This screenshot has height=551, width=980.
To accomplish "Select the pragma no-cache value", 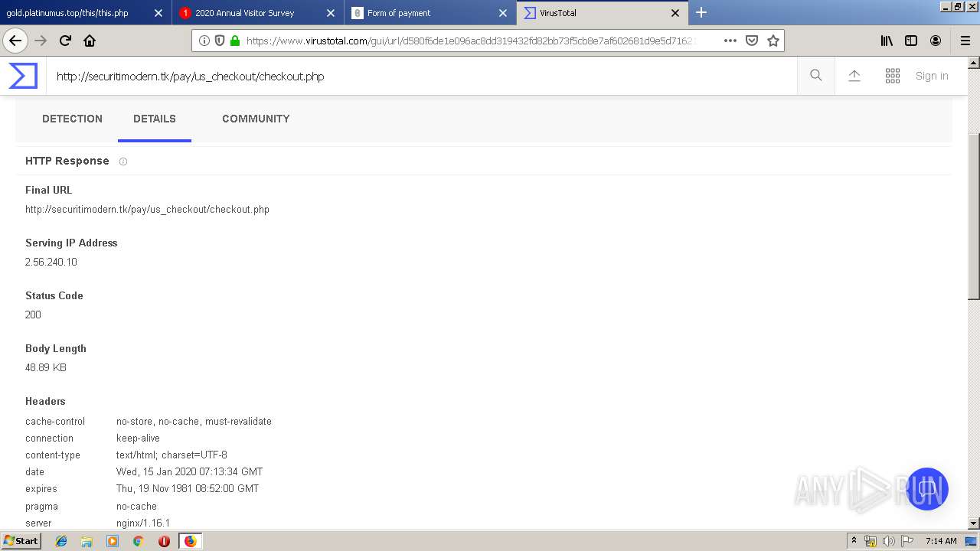I will [136, 506].
